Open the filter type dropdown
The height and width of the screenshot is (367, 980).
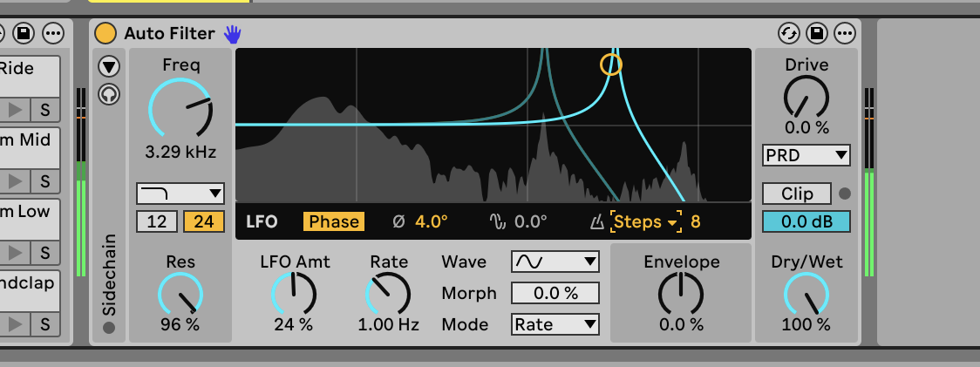pos(180,194)
